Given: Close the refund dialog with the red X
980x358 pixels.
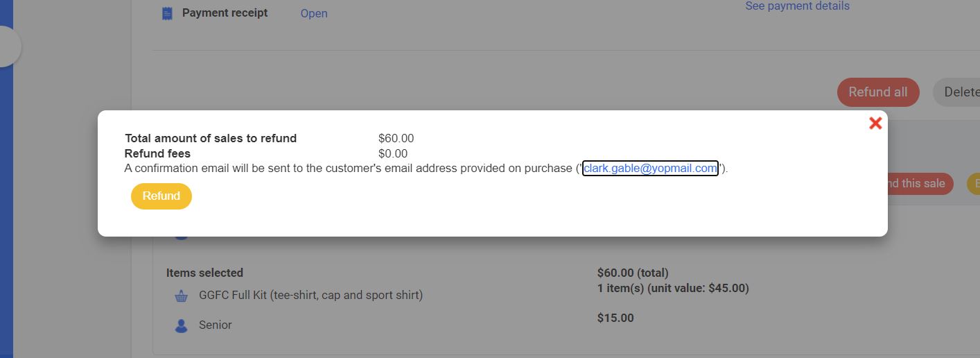Looking at the screenshot, I should [x=875, y=123].
